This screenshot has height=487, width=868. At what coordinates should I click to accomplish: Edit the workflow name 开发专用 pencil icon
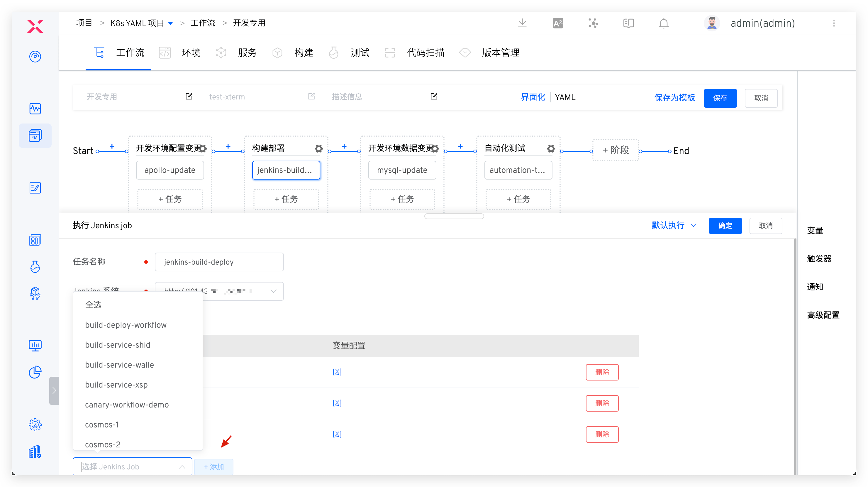189,97
